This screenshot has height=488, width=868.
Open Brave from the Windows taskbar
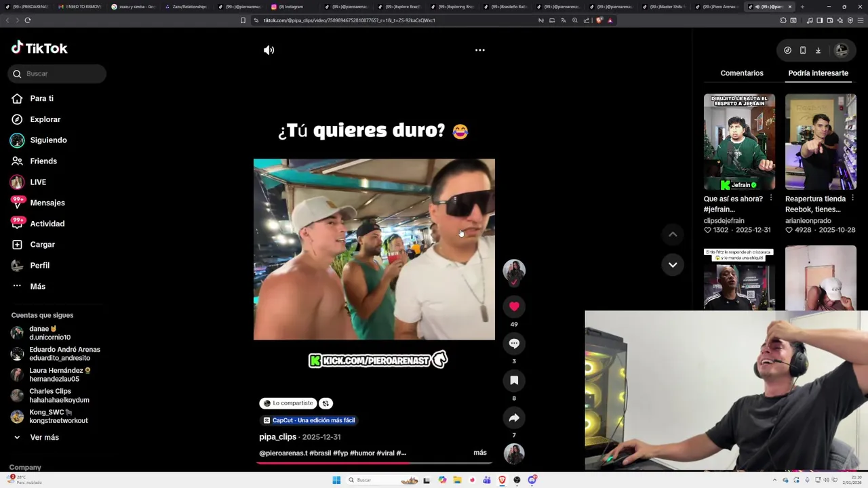tap(502, 480)
